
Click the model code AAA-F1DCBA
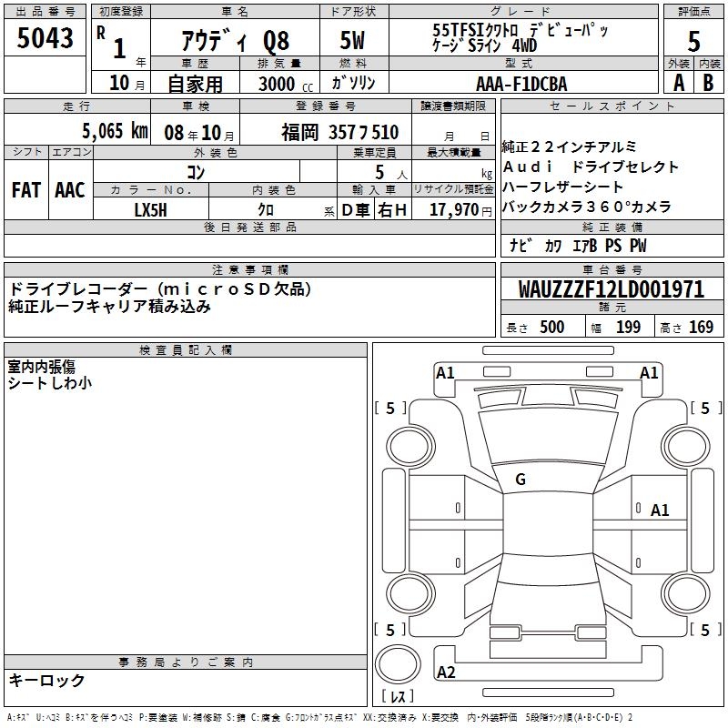(x=521, y=84)
